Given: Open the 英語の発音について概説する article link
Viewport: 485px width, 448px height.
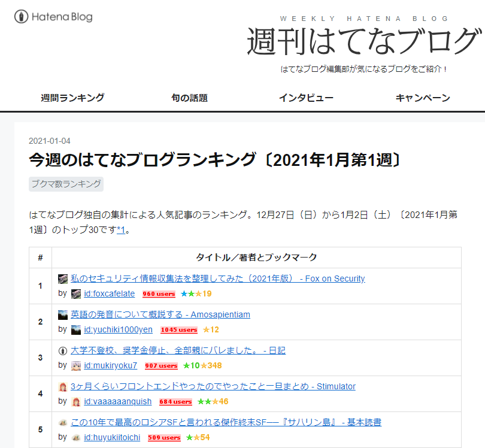Looking at the screenshot, I should coord(160,314).
